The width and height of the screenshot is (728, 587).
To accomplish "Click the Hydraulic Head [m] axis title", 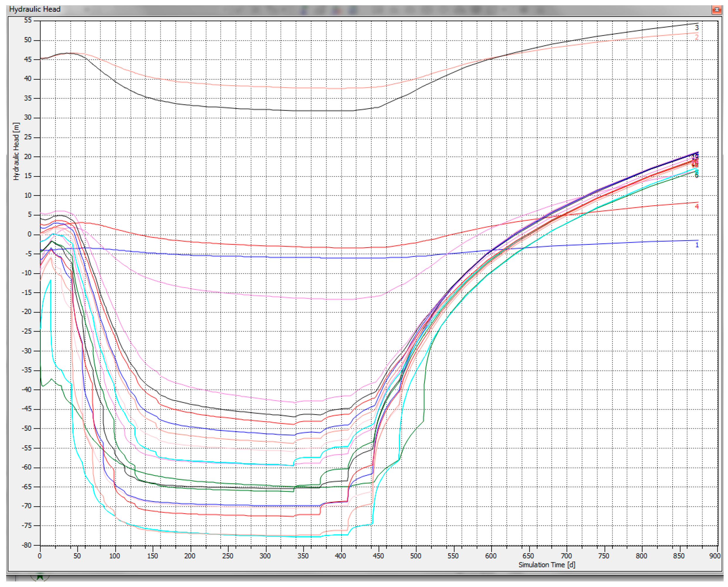I will pos(16,151).
